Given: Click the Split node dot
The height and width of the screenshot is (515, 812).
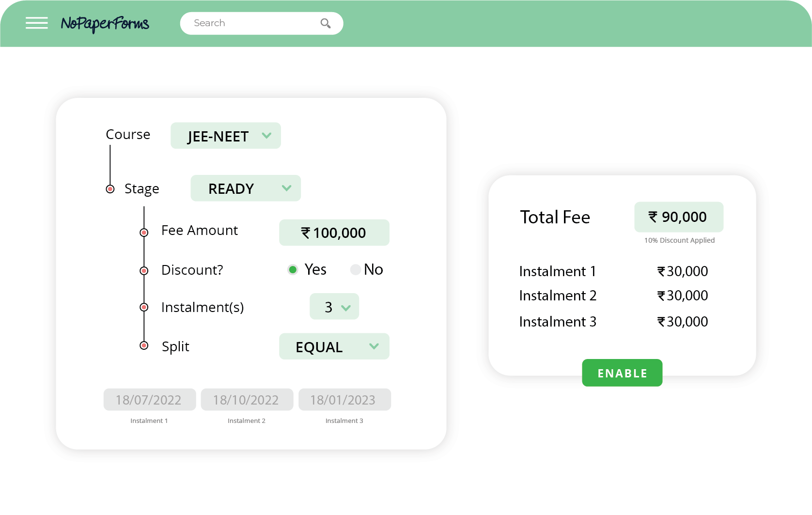Looking at the screenshot, I should tap(144, 345).
